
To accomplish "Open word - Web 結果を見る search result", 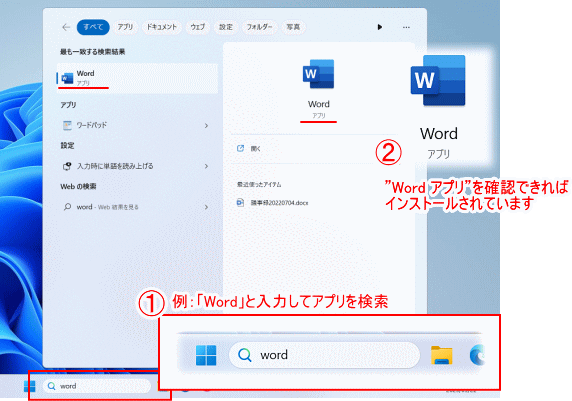I will [x=137, y=207].
